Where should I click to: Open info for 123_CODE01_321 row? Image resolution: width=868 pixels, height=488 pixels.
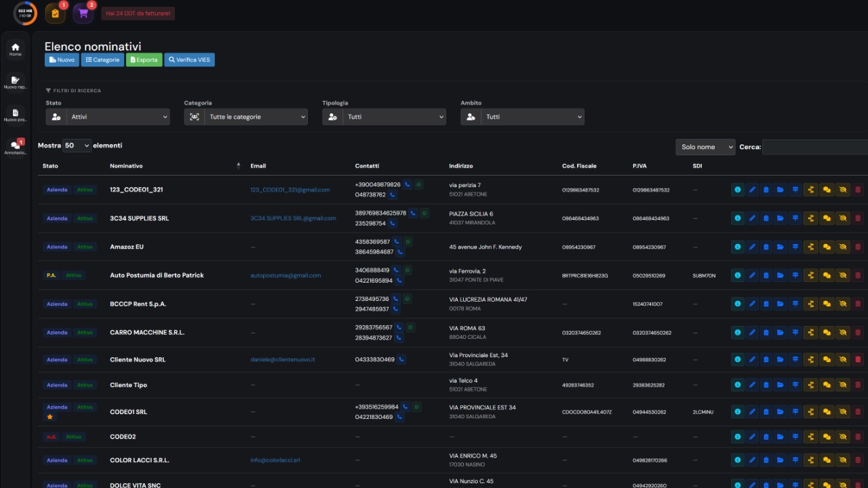point(738,190)
